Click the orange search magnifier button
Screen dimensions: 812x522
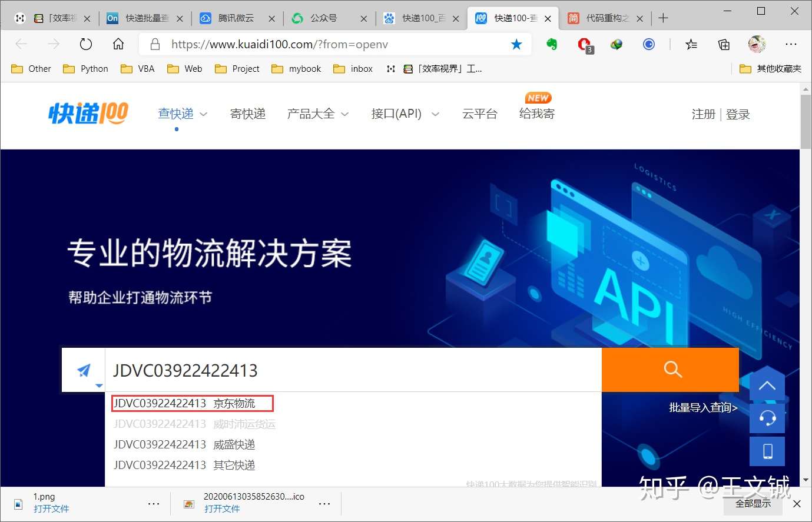670,369
